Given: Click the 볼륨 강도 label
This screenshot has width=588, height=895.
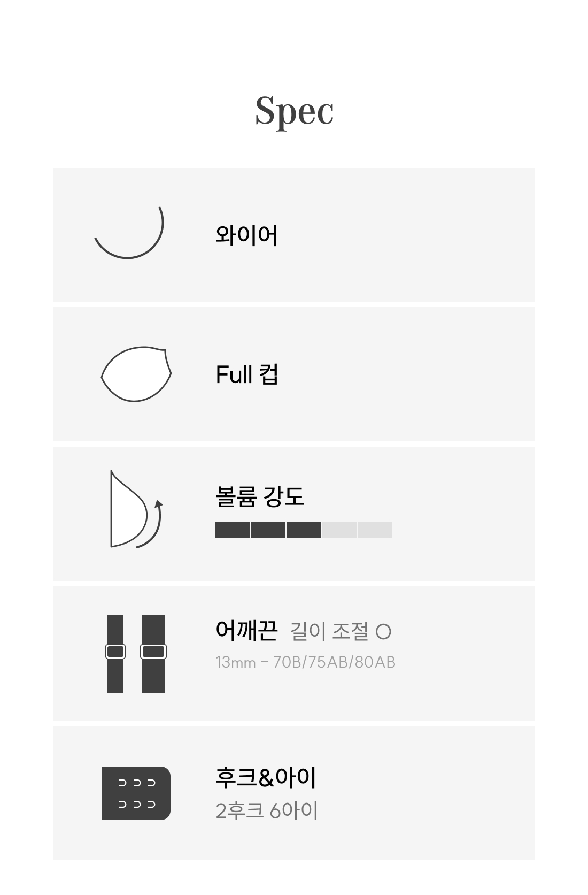Looking at the screenshot, I should tap(260, 496).
